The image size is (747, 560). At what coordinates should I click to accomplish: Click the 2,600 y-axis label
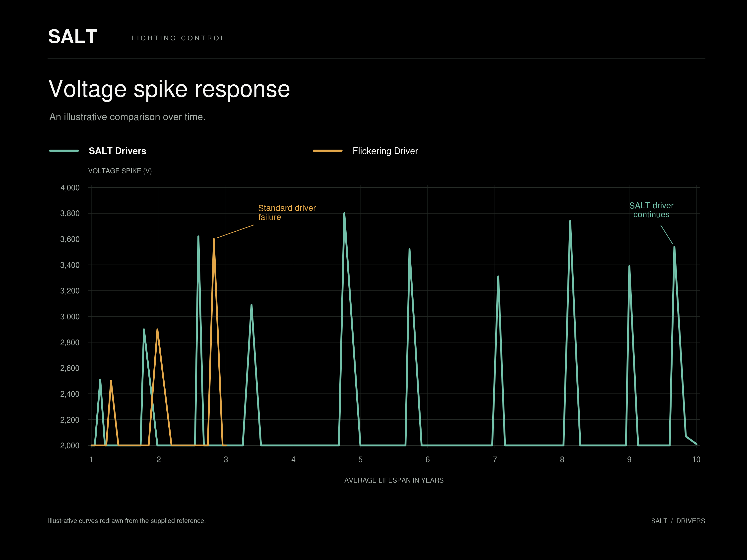pyautogui.click(x=70, y=368)
